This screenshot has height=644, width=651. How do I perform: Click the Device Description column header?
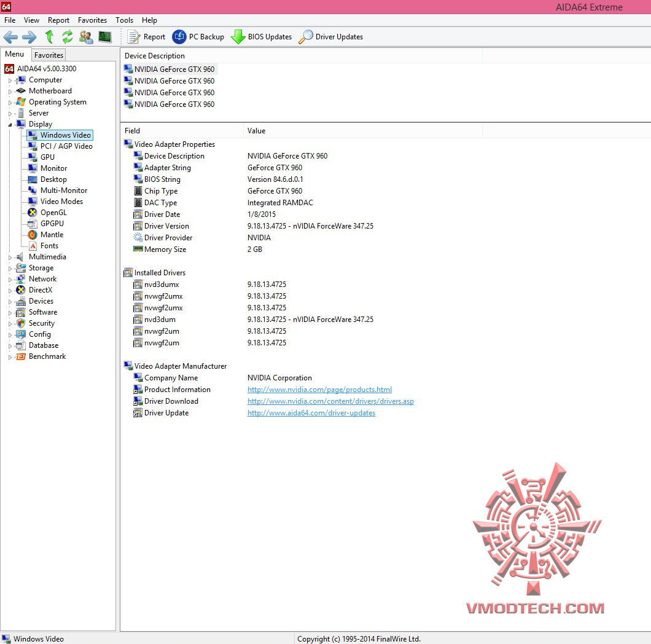pyautogui.click(x=302, y=56)
